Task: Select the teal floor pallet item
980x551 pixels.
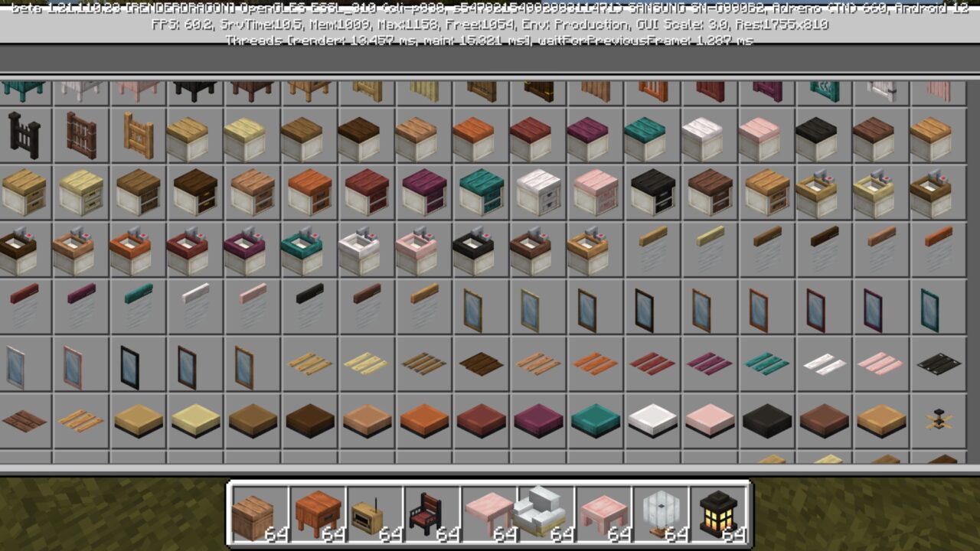Action: 766,363
